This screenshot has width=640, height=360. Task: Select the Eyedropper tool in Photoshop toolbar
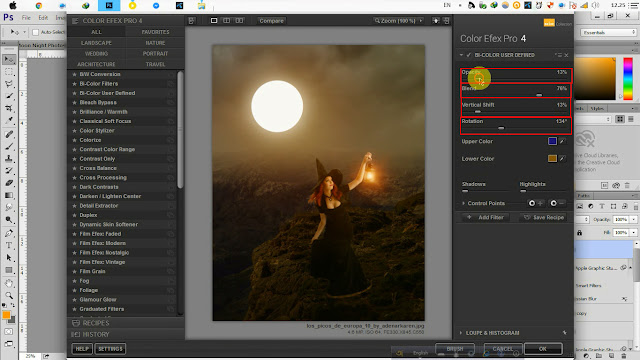(x=9, y=121)
